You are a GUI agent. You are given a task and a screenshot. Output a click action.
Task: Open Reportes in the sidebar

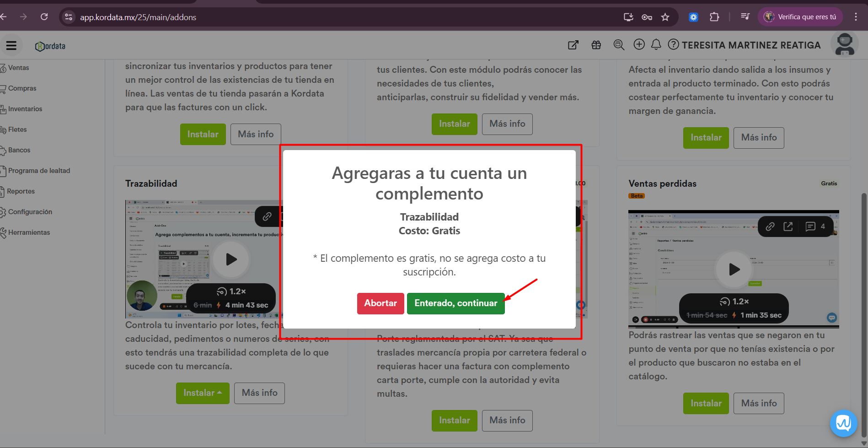(x=21, y=191)
